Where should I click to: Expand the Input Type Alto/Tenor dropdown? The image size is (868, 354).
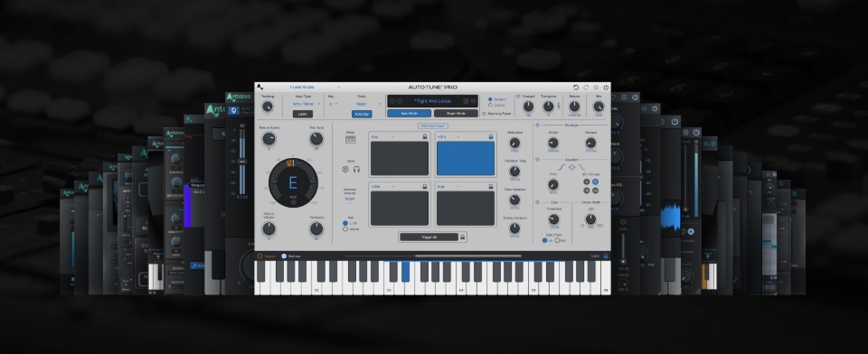coord(306,104)
